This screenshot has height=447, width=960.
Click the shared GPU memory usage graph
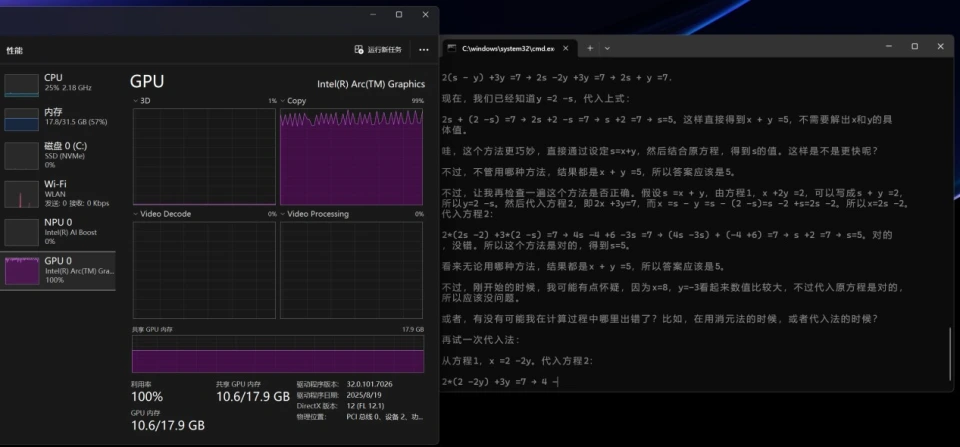[278, 355]
